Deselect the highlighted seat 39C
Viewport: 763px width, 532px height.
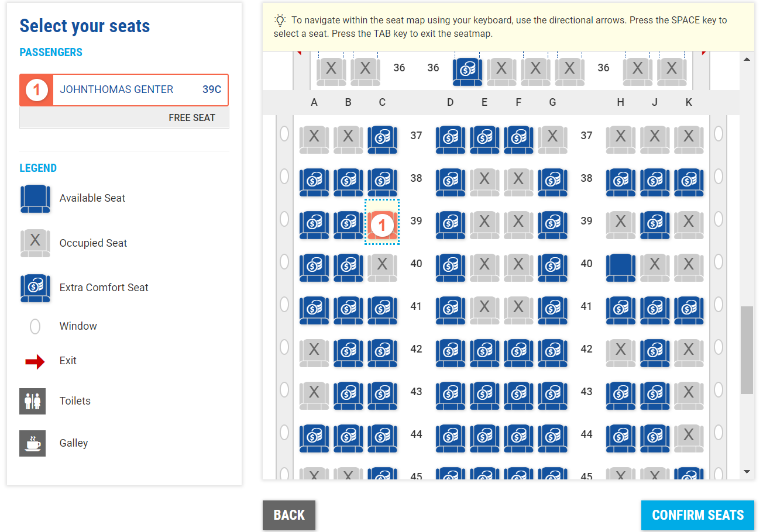click(x=382, y=225)
